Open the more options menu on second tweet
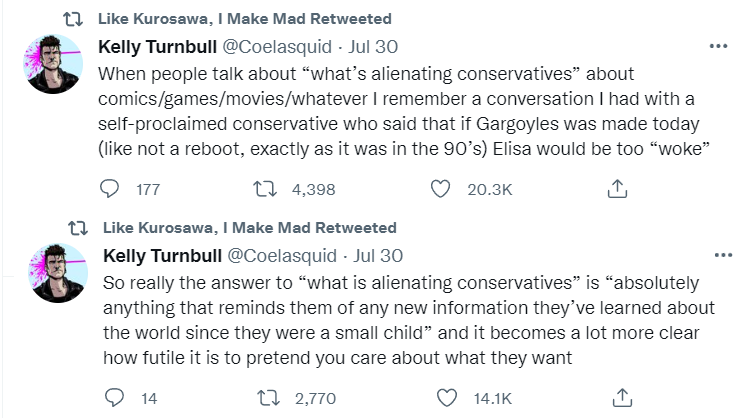The height and width of the screenshot is (418, 749). tap(718, 255)
